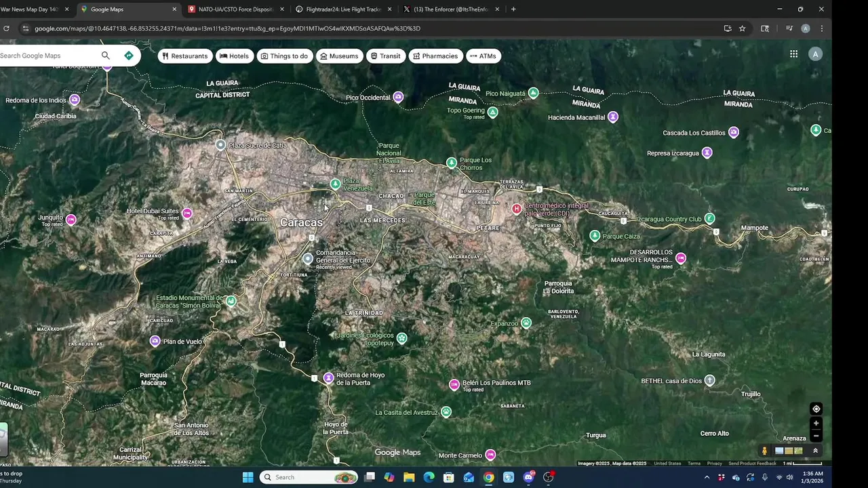Click Send Product Feedback link
This screenshot has width=868, height=488.
(x=752, y=464)
